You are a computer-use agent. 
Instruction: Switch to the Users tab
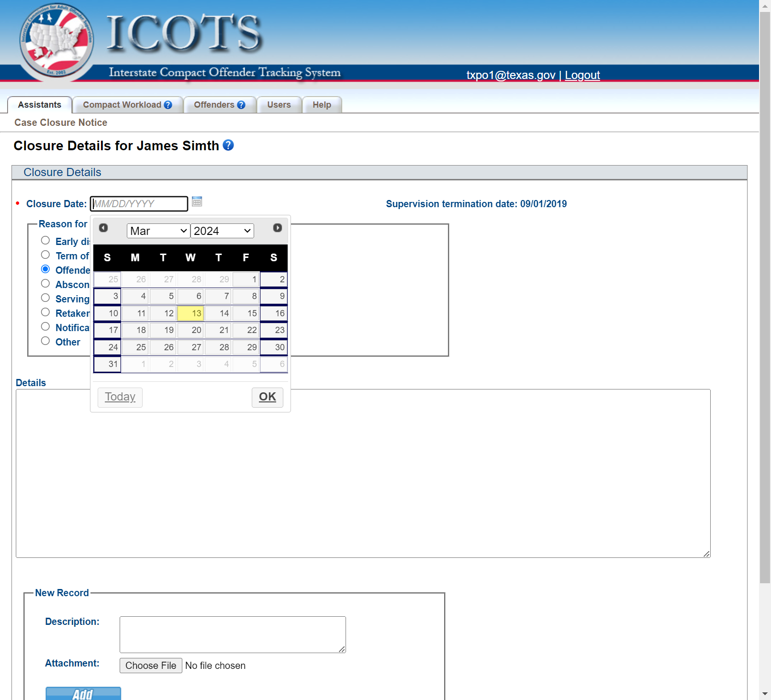coord(279,105)
